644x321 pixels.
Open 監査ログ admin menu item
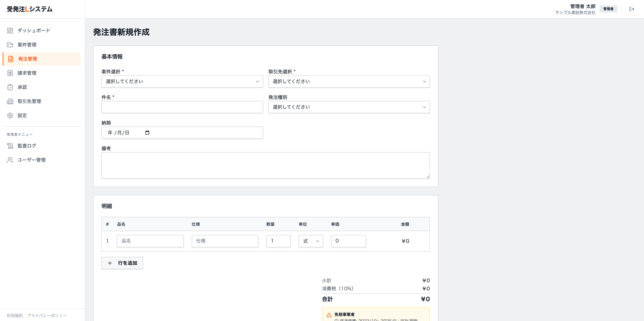pyautogui.click(x=41, y=146)
